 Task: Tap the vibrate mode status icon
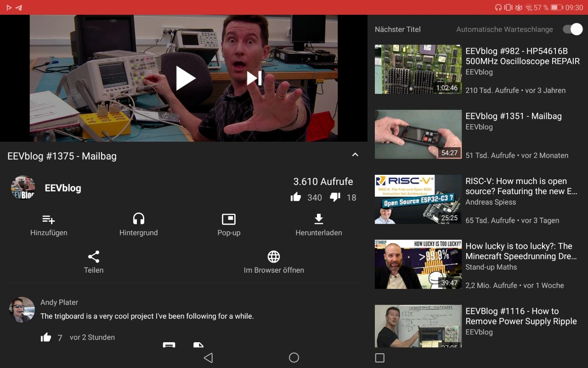coord(509,7)
